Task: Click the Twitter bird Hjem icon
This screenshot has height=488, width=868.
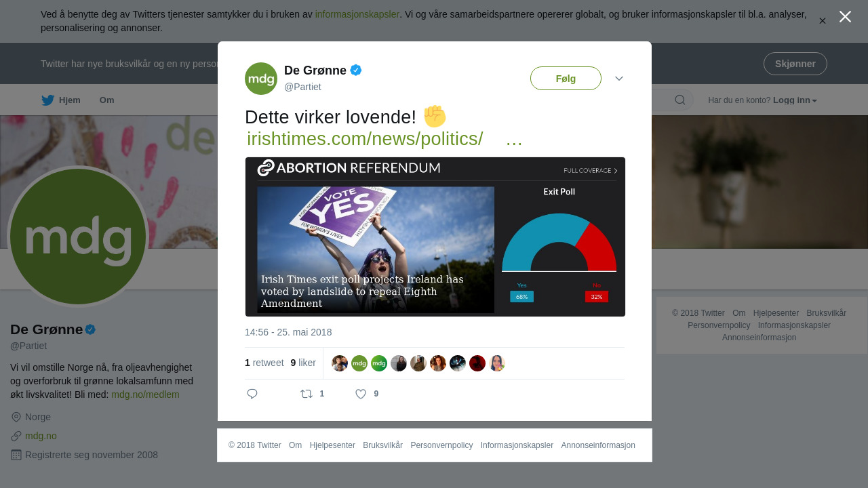Action: [x=47, y=100]
